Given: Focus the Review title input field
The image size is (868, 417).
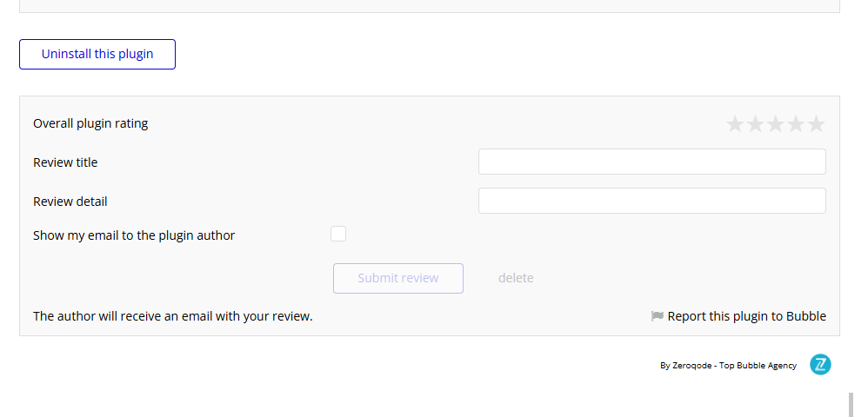Looking at the screenshot, I should pyautogui.click(x=652, y=162).
